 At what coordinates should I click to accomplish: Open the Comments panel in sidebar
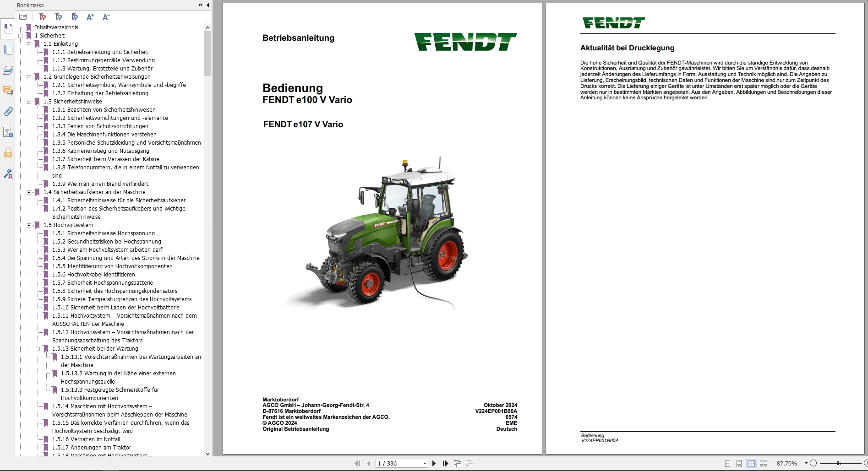coord(8,91)
